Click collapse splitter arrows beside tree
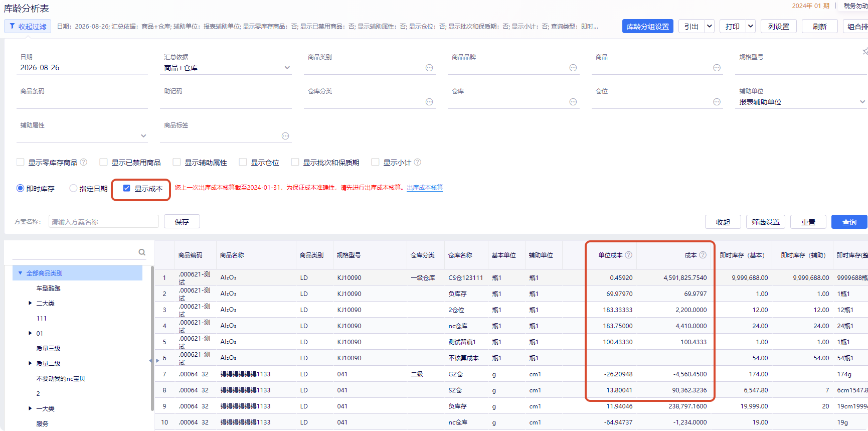Image resolution: width=868 pixels, height=431 pixels. [x=154, y=360]
